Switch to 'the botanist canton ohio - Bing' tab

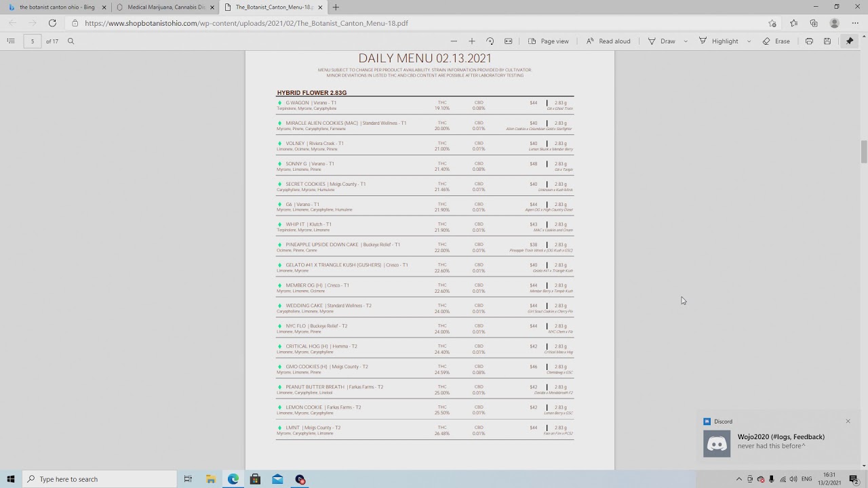click(x=56, y=7)
